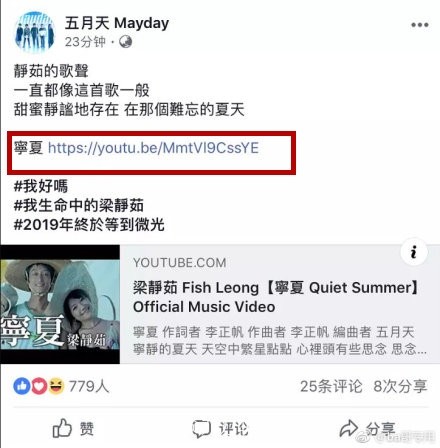440x448 pixels.
Task: View the 25条评论 comments count
Action: click(331, 387)
